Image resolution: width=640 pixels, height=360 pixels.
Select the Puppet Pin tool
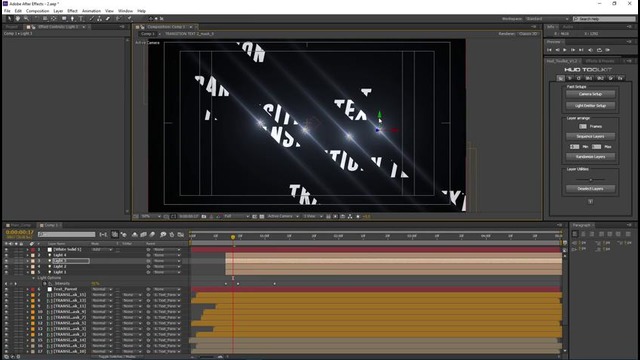pyautogui.click(x=129, y=18)
